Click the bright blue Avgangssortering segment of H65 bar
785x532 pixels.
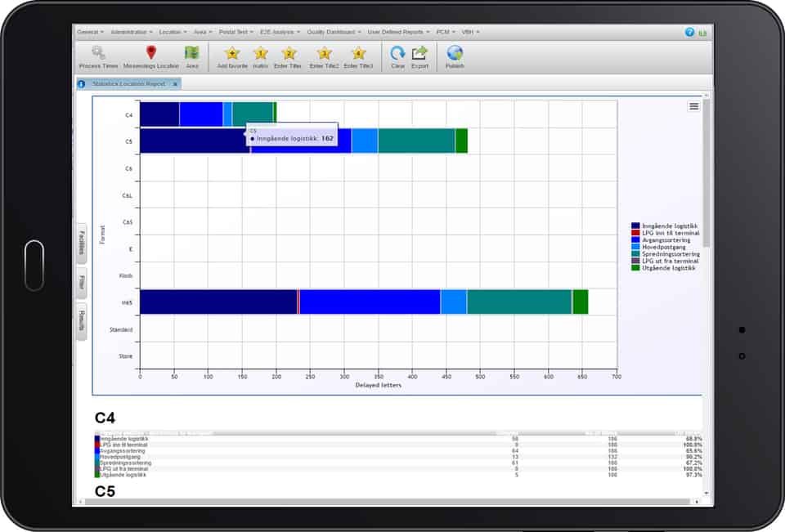(370, 302)
